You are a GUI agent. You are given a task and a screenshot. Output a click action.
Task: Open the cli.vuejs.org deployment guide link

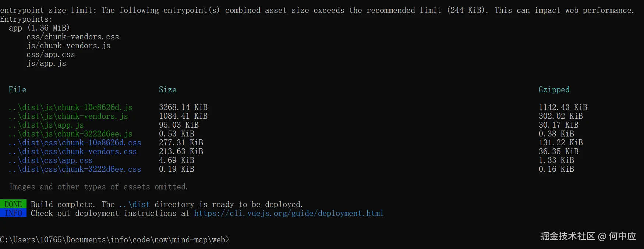(289, 213)
